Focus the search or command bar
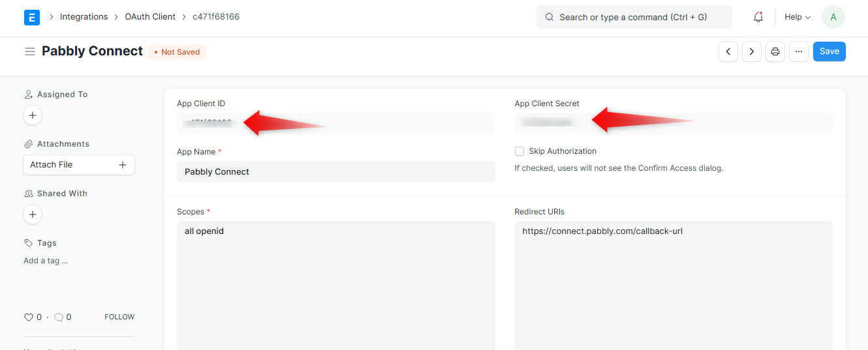This screenshot has height=350, width=868. (634, 17)
